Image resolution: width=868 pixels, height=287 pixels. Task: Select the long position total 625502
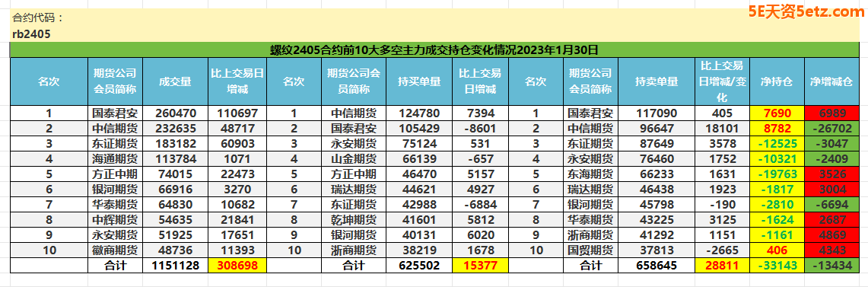tap(419, 266)
